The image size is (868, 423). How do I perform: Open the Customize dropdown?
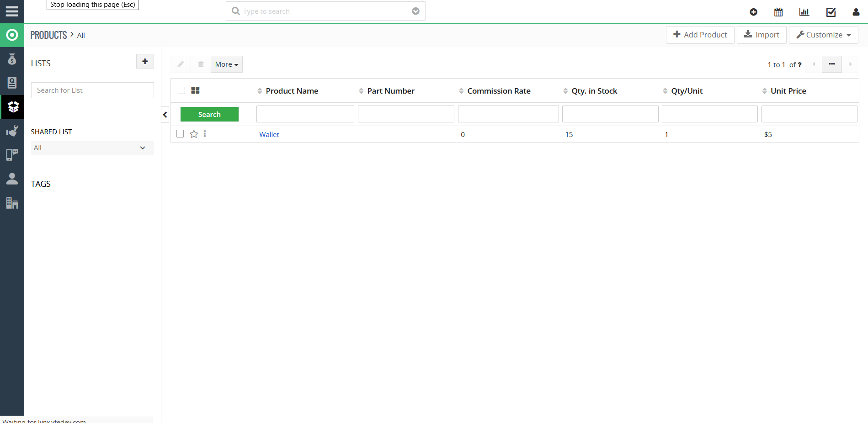click(824, 35)
